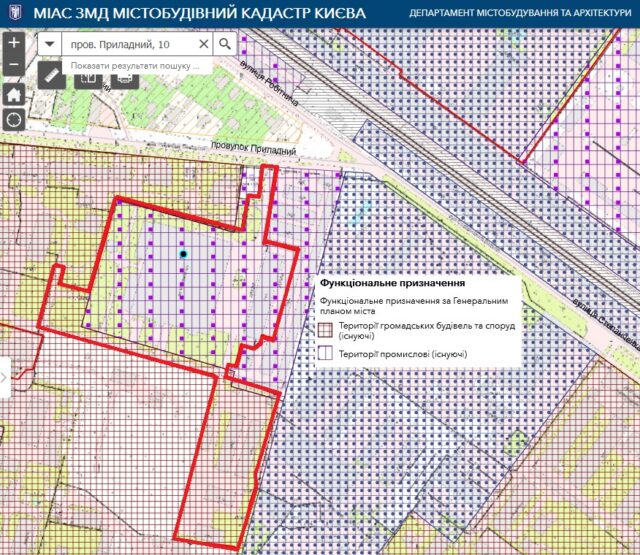Click the industrial territory legend swatch

pyautogui.click(x=325, y=354)
